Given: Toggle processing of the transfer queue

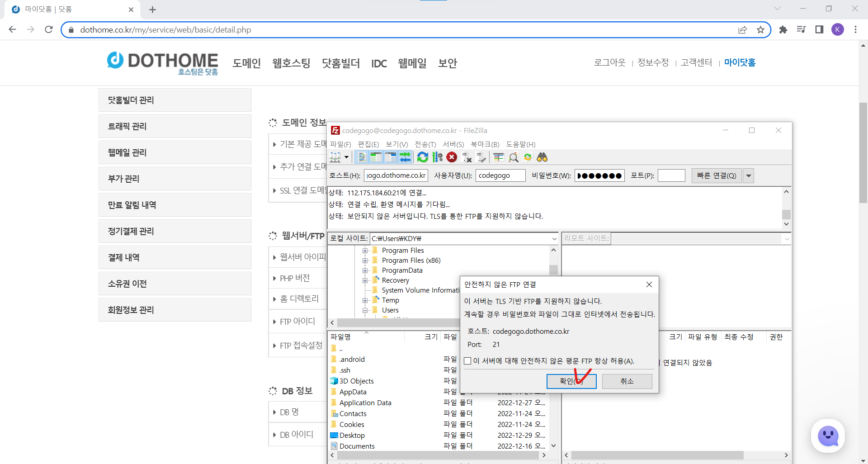Looking at the screenshot, I should [x=437, y=157].
